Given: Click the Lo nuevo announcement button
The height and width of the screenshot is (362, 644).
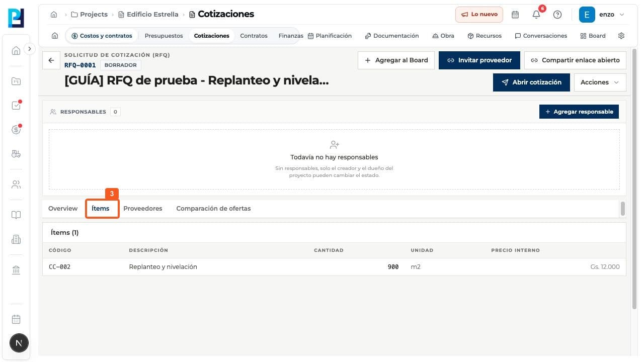Looking at the screenshot, I should (479, 15).
